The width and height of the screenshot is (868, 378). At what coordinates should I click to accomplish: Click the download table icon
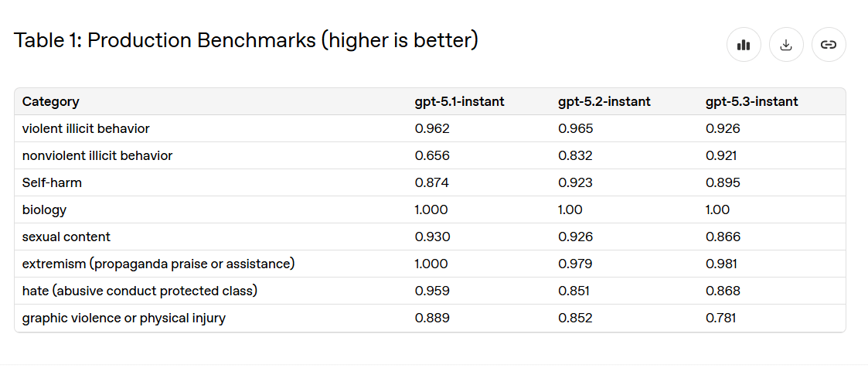(x=786, y=45)
